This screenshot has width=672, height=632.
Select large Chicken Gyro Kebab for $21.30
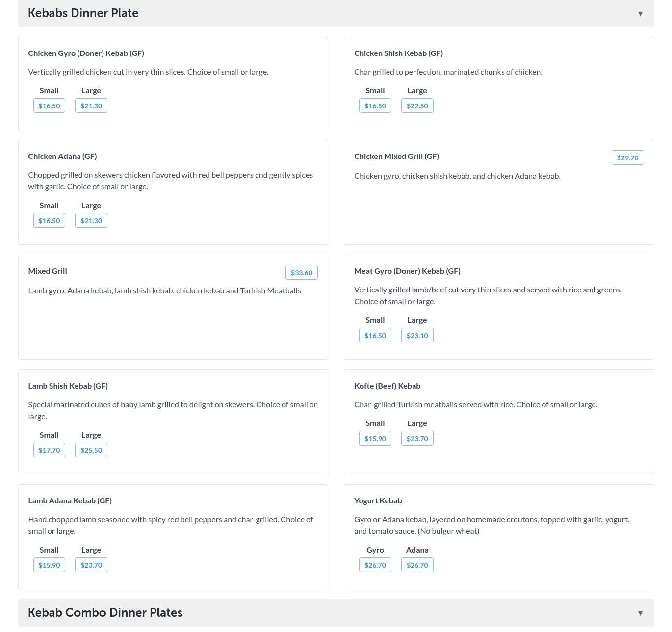point(91,106)
